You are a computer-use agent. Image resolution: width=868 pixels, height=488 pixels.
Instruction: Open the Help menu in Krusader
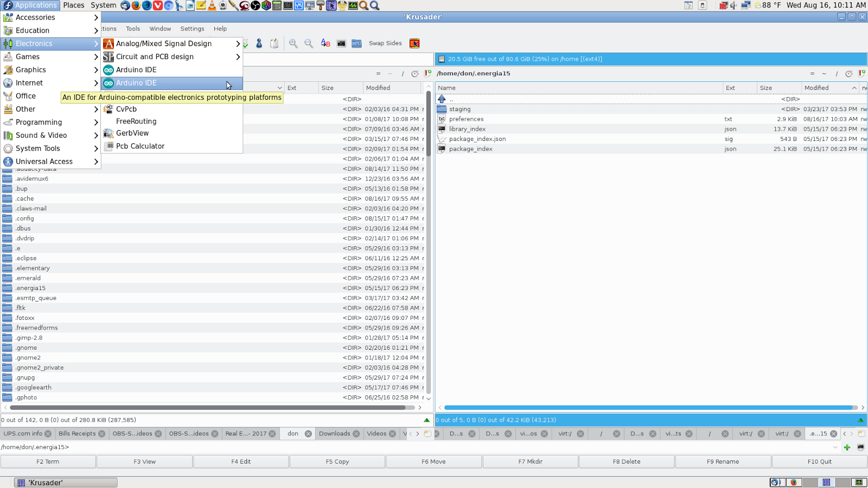pyautogui.click(x=220, y=29)
